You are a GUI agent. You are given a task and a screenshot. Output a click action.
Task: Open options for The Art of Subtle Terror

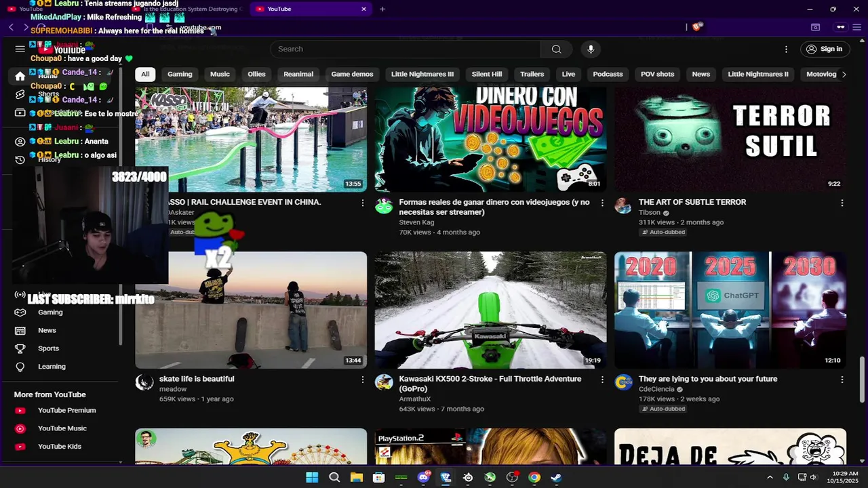click(842, 203)
